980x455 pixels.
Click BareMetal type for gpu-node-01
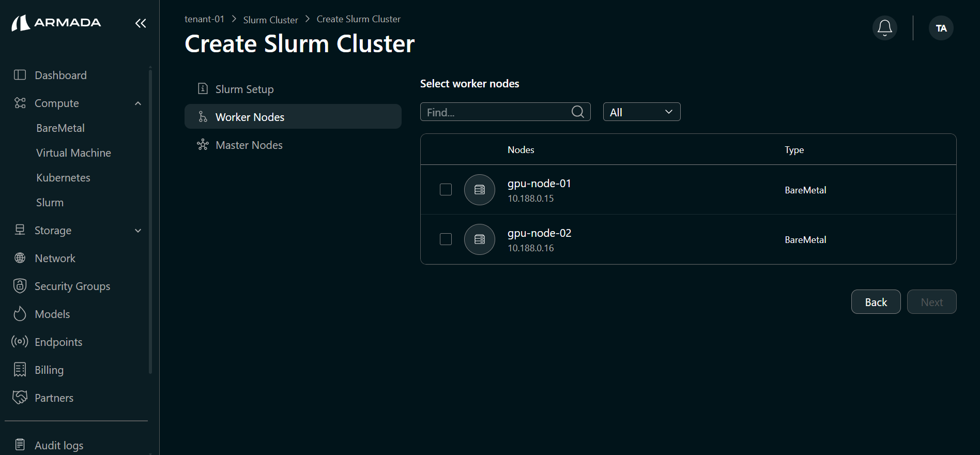(805, 190)
